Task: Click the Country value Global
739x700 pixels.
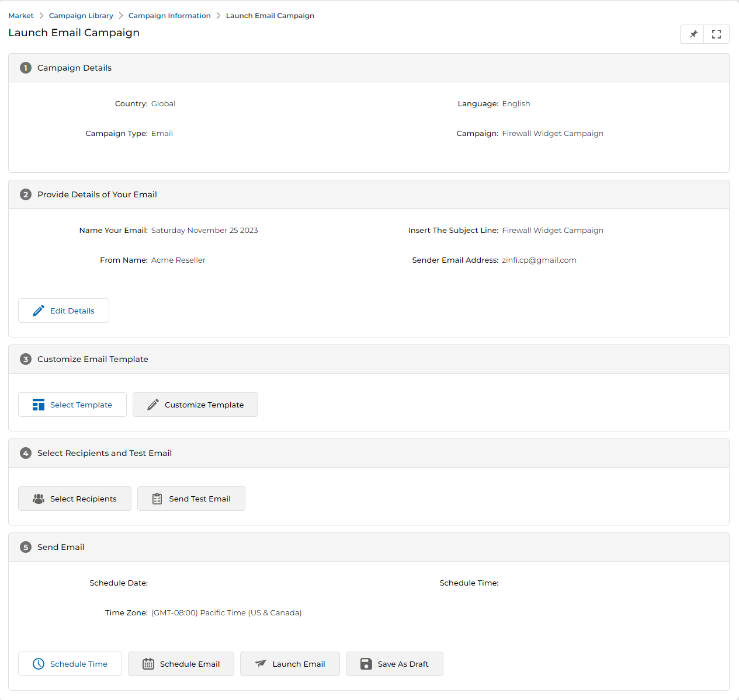Action: pyautogui.click(x=163, y=104)
